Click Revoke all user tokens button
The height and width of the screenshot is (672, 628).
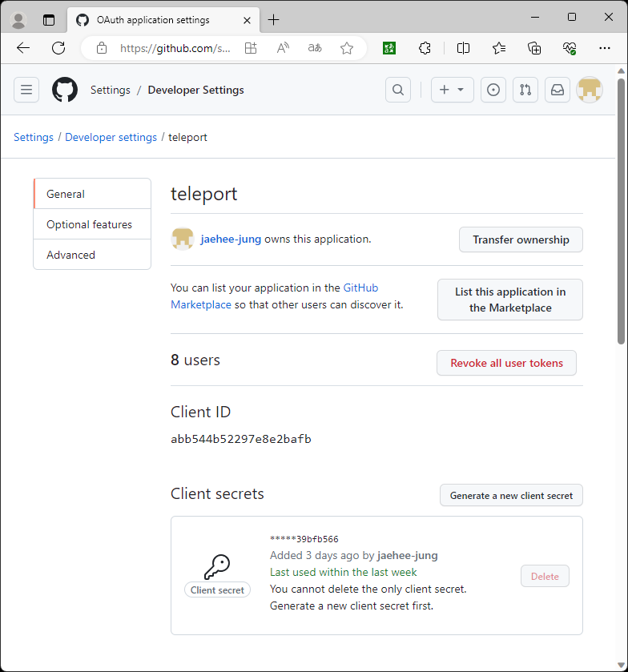point(506,363)
